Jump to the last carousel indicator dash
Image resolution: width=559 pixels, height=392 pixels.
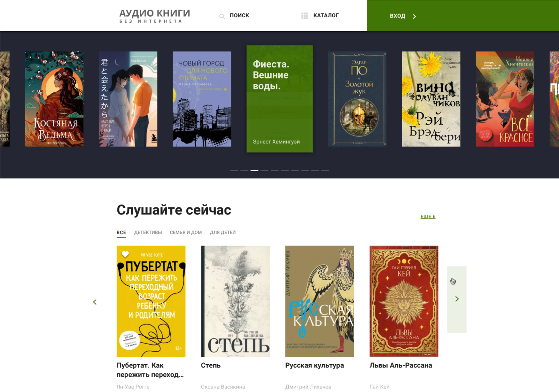[325, 171]
